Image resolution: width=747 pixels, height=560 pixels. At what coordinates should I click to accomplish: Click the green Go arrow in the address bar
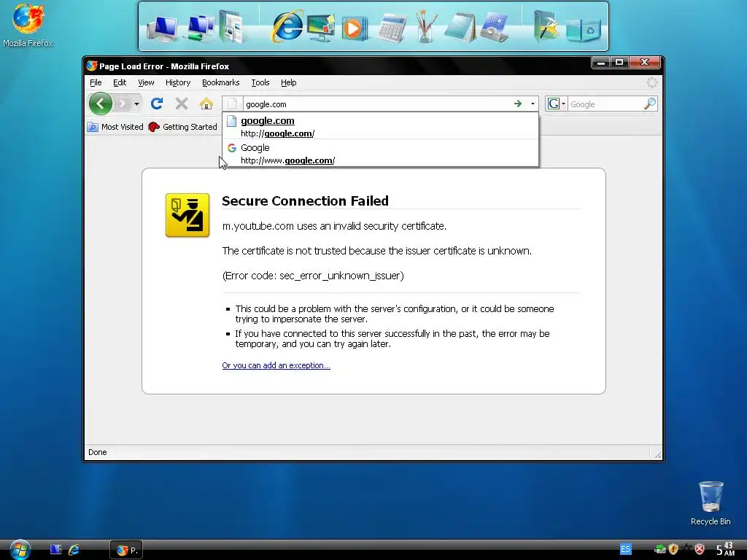pyautogui.click(x=518, y=104)
